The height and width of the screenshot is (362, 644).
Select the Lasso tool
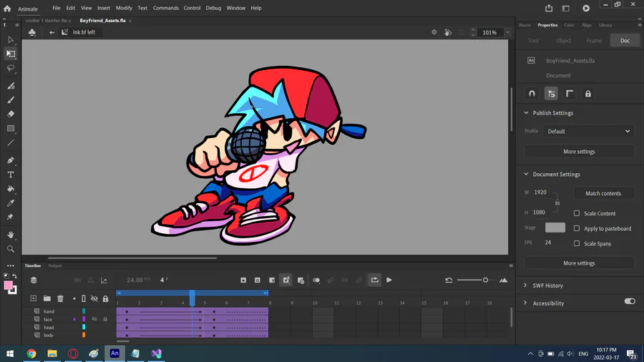(x=11, y=68)
